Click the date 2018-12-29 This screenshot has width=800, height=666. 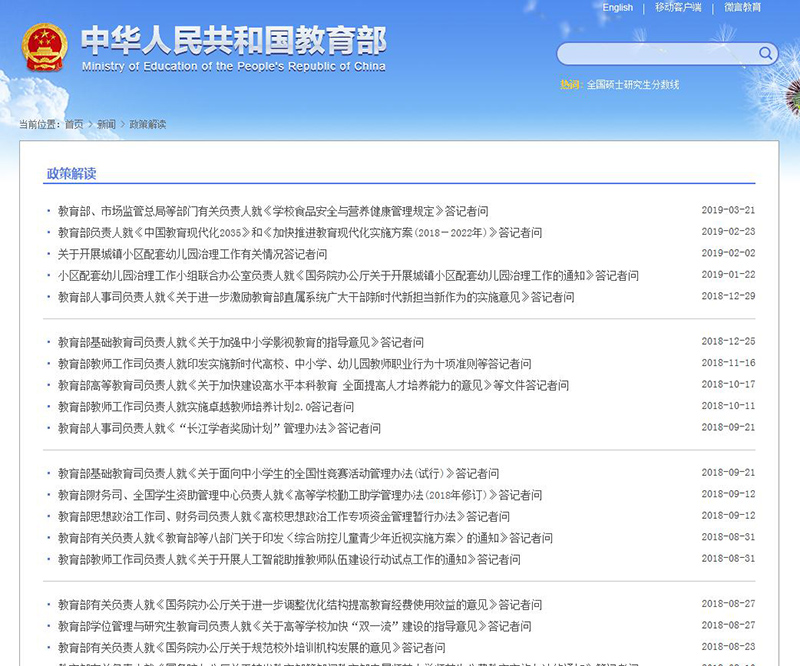728,295
